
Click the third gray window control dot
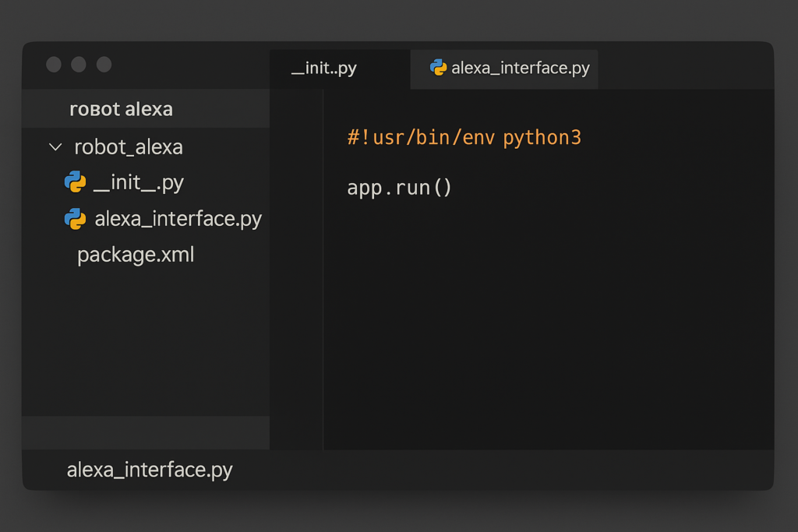(x=104, y=65)
